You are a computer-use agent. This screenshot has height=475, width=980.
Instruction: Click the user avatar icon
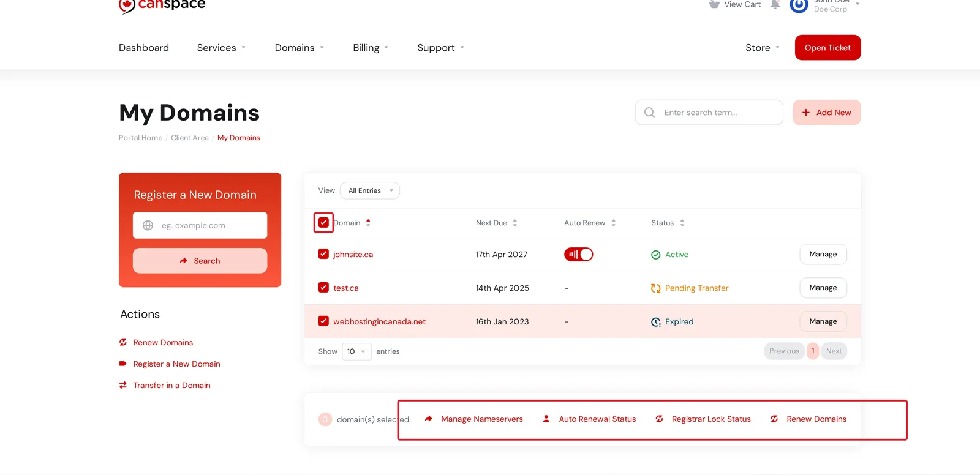(799, 6)
